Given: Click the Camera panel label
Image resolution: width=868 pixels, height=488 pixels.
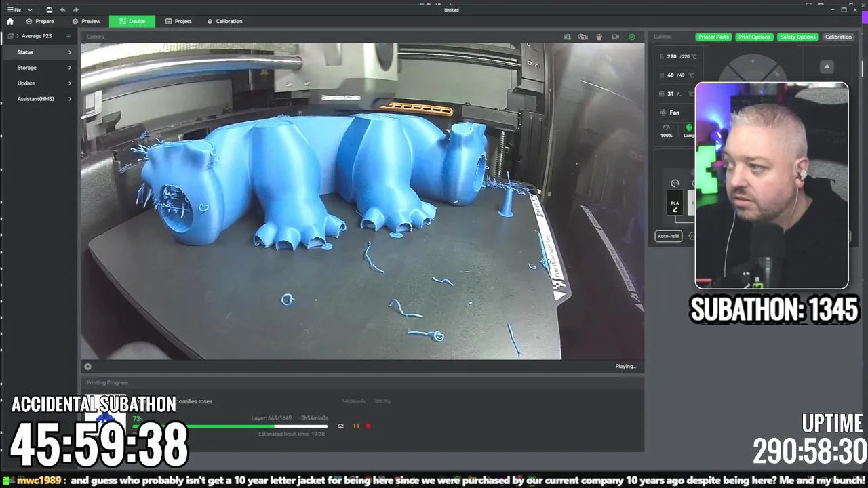Looking at the screenshot, I should [x=96, y=37].
